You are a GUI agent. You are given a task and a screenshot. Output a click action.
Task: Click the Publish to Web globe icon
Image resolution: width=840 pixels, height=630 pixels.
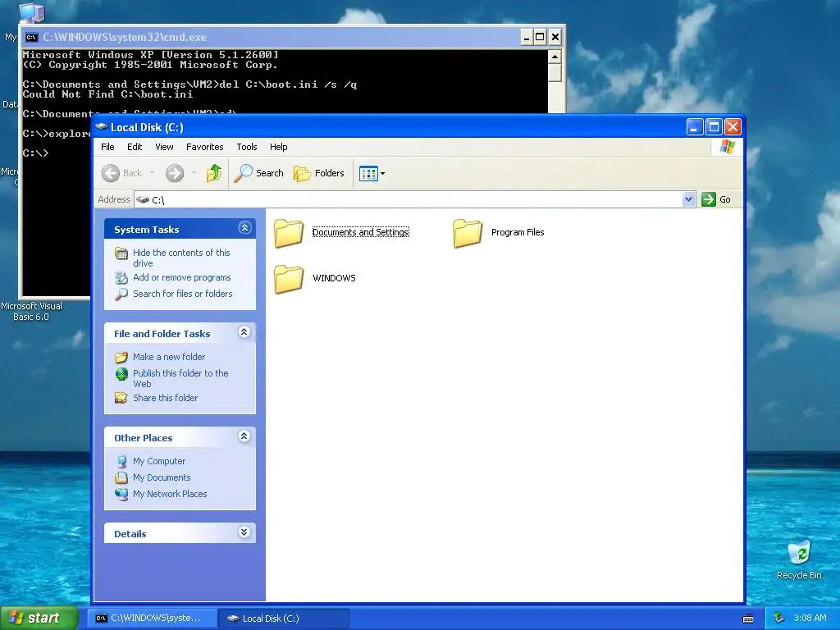pos(121,373)
